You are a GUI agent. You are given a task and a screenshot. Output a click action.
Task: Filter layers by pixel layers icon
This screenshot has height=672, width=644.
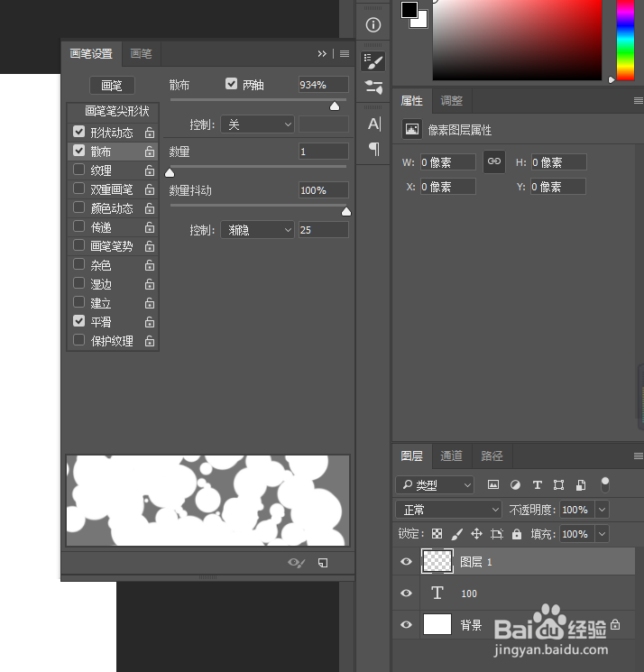tap(493, 484)
